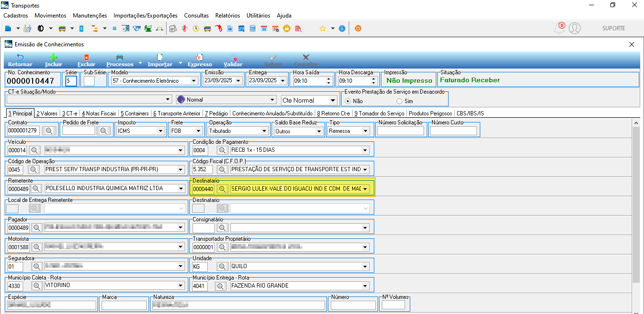Click Condição de Pagamento lookup magnifier
Screen dimensions: 644x314
[222, 150]
